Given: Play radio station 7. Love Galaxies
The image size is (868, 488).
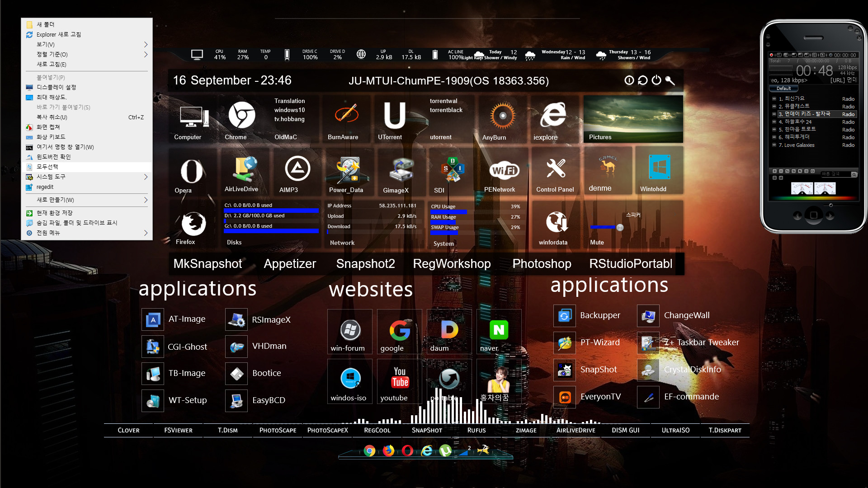Looking at the screenshot, I should (814, 145).
